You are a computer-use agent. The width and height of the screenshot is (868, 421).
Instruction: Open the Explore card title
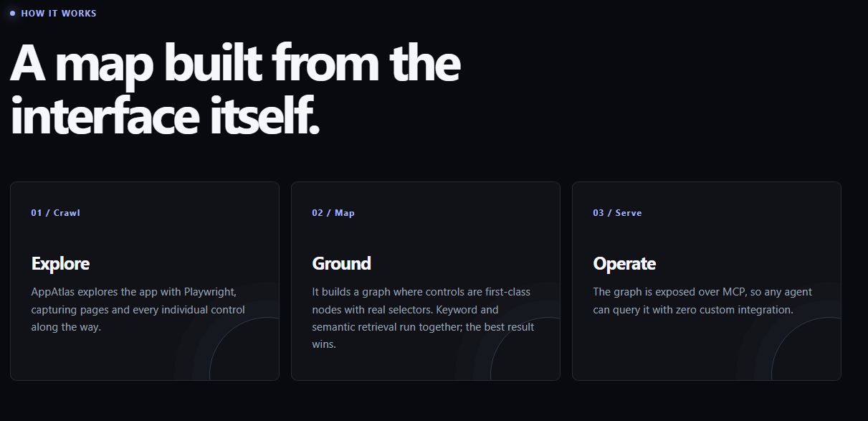click(60, 263)
